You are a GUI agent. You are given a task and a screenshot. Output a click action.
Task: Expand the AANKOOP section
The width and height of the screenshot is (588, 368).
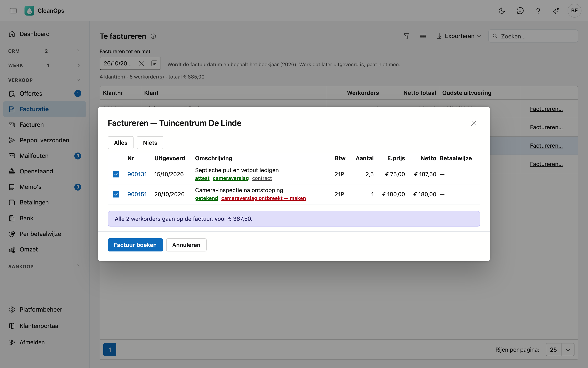pos(45,266)
